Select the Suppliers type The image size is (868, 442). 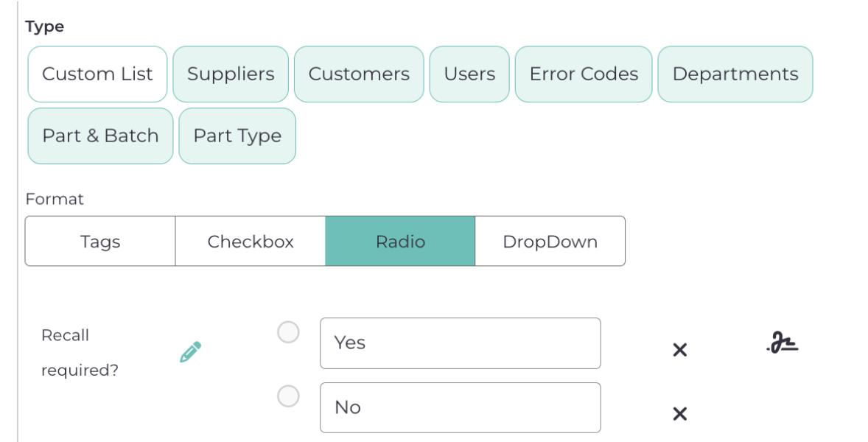pos(231,74)
